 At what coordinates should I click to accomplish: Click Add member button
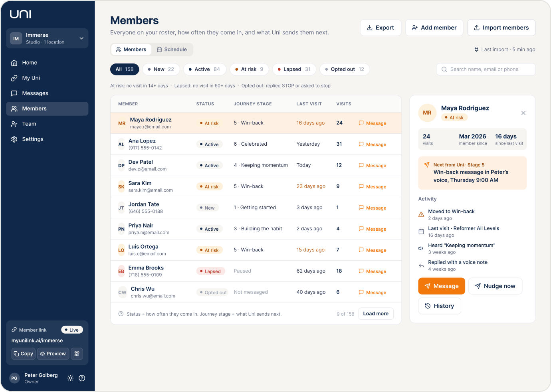[434, 28]
